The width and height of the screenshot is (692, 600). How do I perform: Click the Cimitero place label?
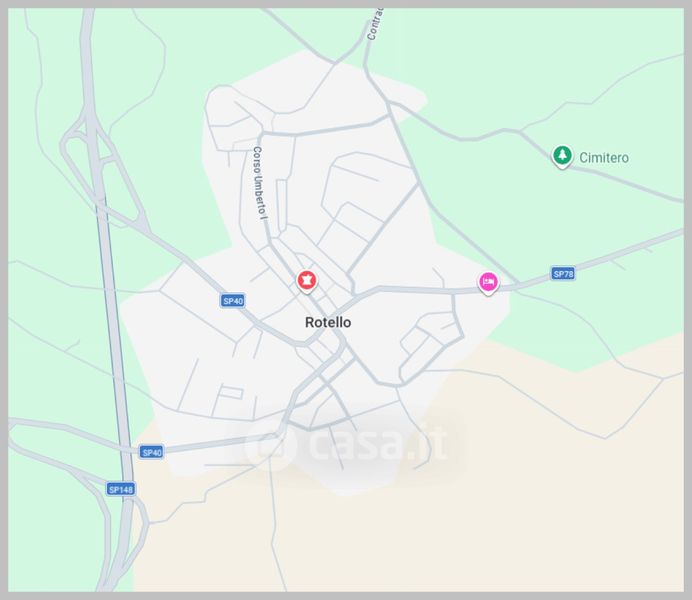pos(604,158)
